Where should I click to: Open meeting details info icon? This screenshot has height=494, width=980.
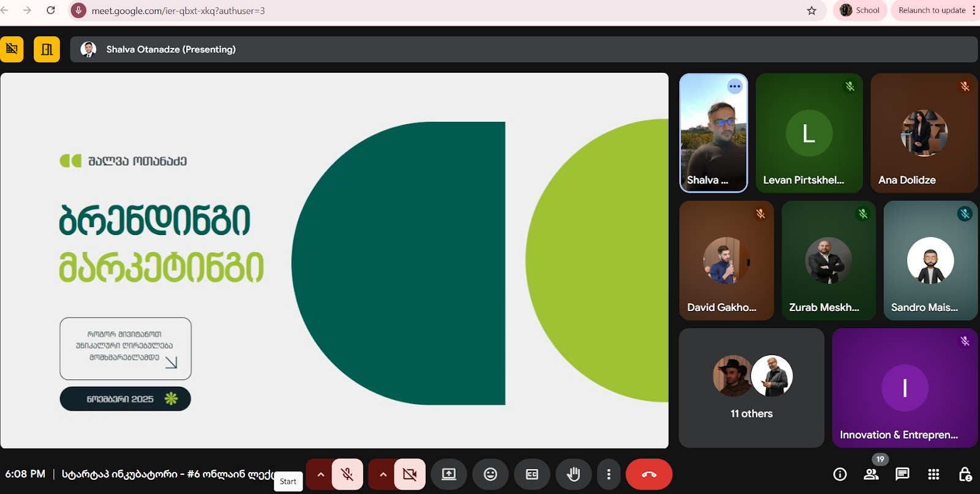click(x=840, y=474)
